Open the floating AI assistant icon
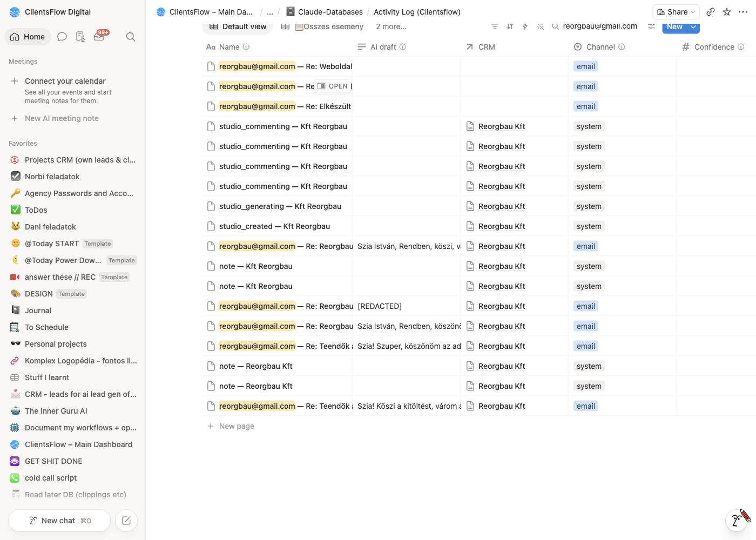Screen dimensions: 756x540 click(x=737, y=520)
